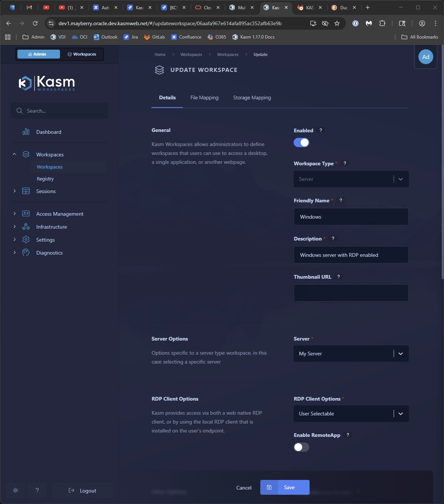Open the Update Workspace stack icon
The image size is (444, 504).
click(159, 70)
